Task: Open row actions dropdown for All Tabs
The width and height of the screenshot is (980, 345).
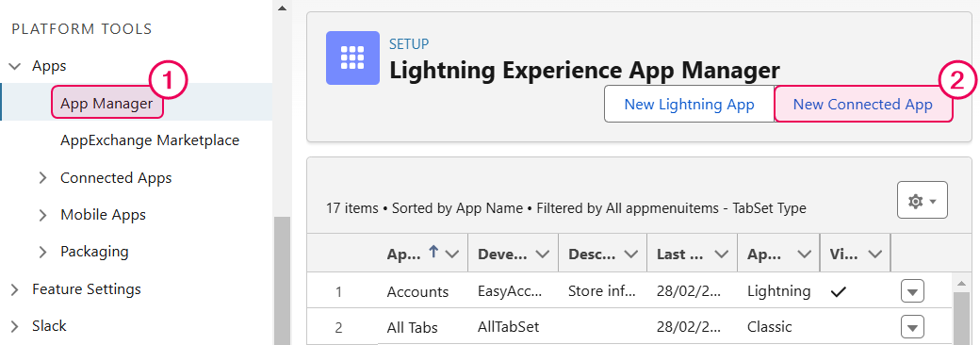Action: [912, 327]
